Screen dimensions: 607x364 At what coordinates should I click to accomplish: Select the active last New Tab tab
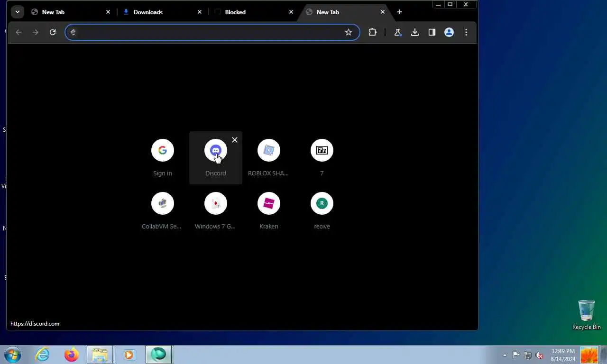(345, 12)
